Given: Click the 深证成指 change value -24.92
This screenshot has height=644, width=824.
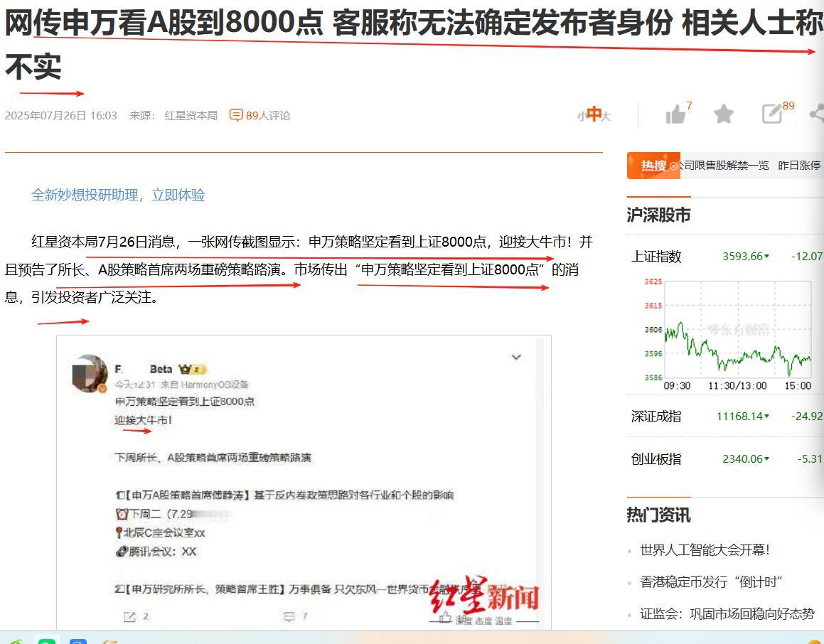Looking at the screenshot, I should [807, 417].
